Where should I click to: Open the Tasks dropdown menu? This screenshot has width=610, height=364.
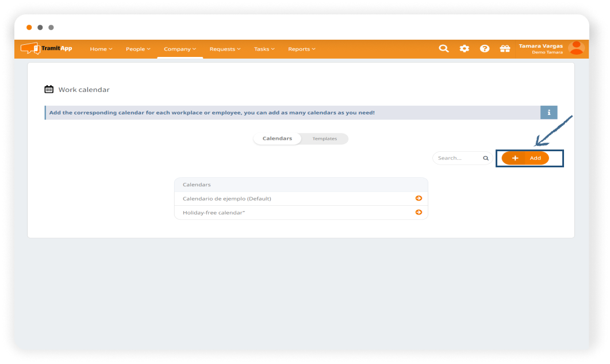pos(264,49)
